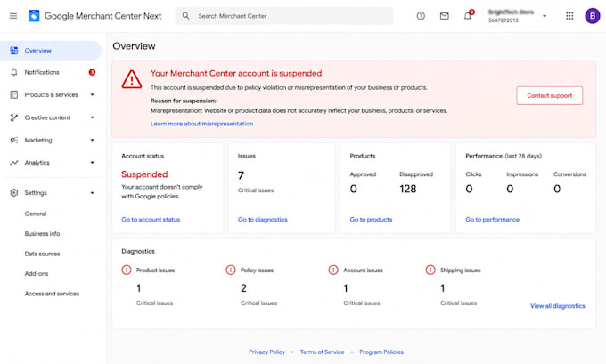Follow Go to diagnostics link
Screen dimensions: 606x364
point(262,219)
